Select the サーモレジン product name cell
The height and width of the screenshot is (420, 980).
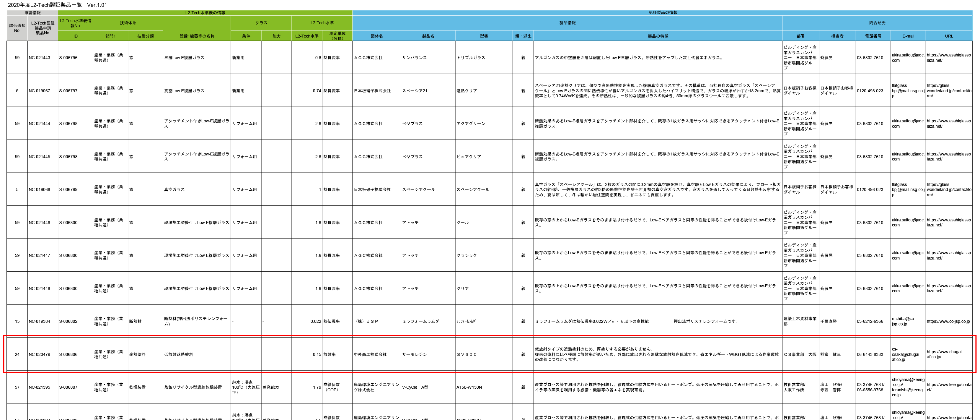[x=415, y=354]
